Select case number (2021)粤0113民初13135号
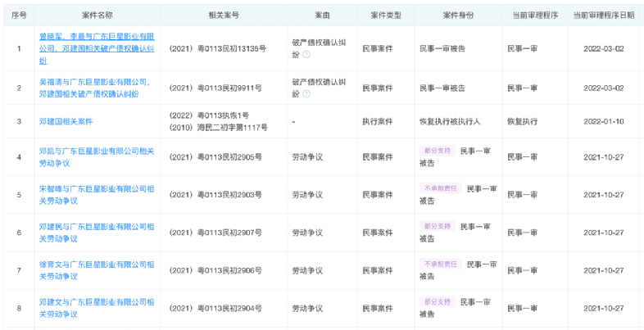 [x=218, y=49]
